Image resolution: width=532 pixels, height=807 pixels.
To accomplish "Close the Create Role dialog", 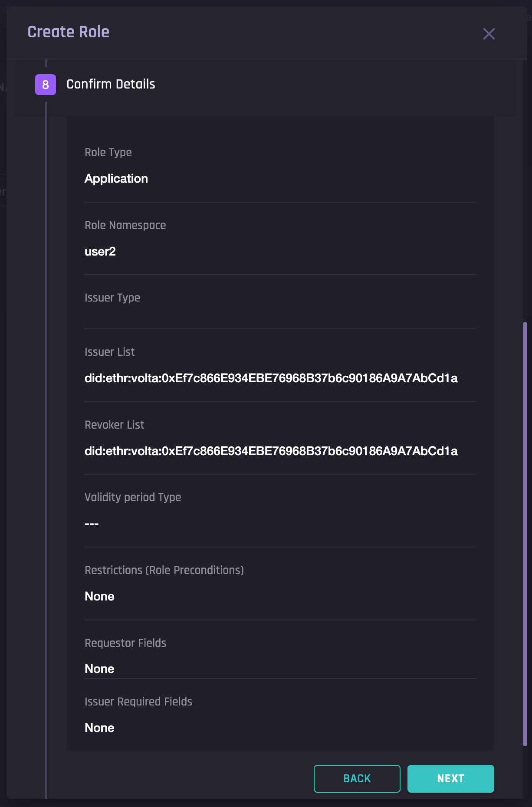I will 489,34.
